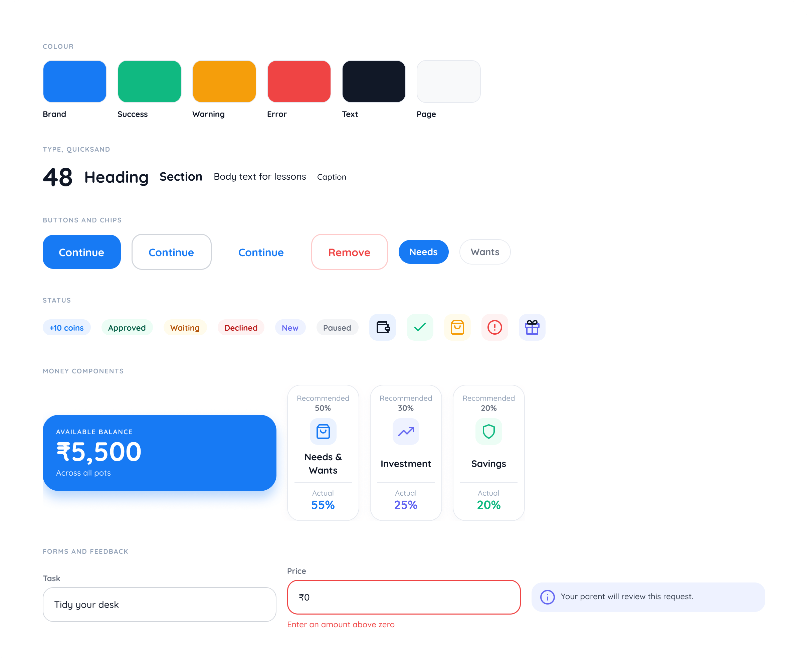Click the New status chip
The width and height of the screenshot is (808, 672).
290,328
